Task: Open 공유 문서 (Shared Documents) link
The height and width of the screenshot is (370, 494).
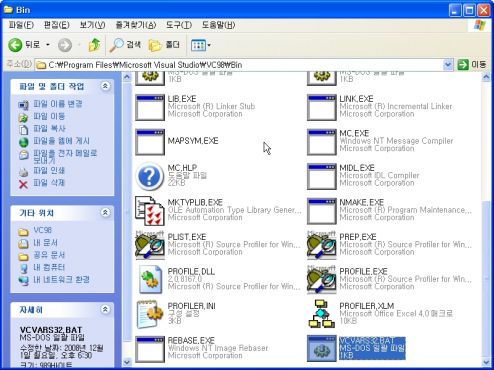Action: (49, 255)
